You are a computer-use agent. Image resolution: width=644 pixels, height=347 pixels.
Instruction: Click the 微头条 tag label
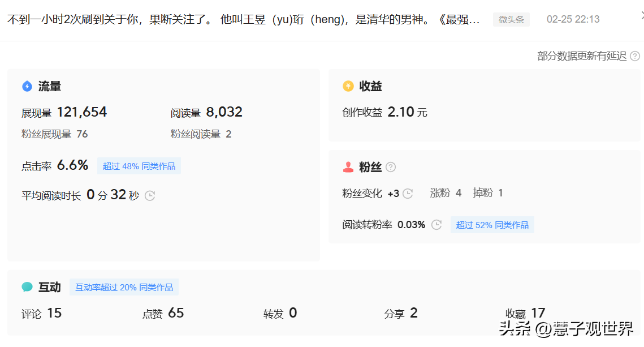pyautogui.click(x=511, y=20)
